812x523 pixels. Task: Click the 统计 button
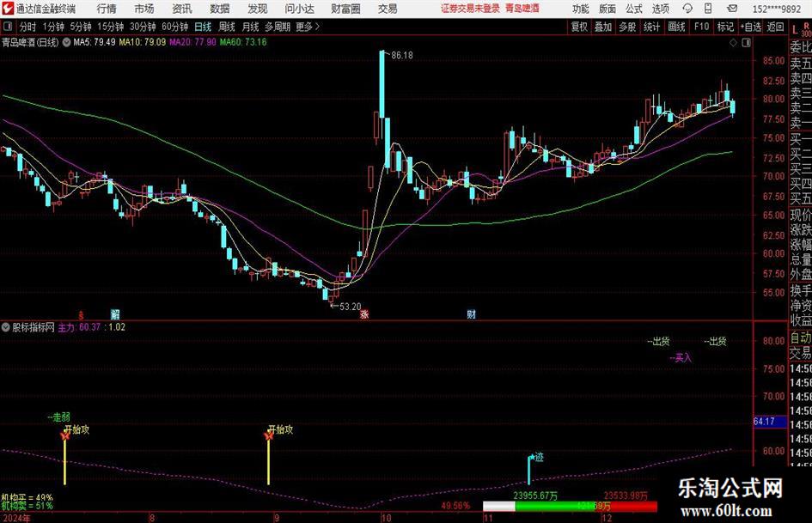[x=651, y=27]
